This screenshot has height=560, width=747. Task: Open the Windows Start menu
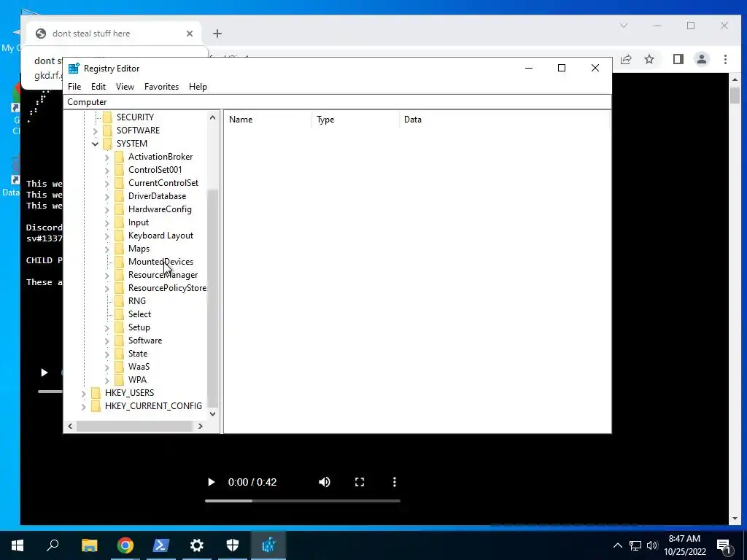click(18, 545)
